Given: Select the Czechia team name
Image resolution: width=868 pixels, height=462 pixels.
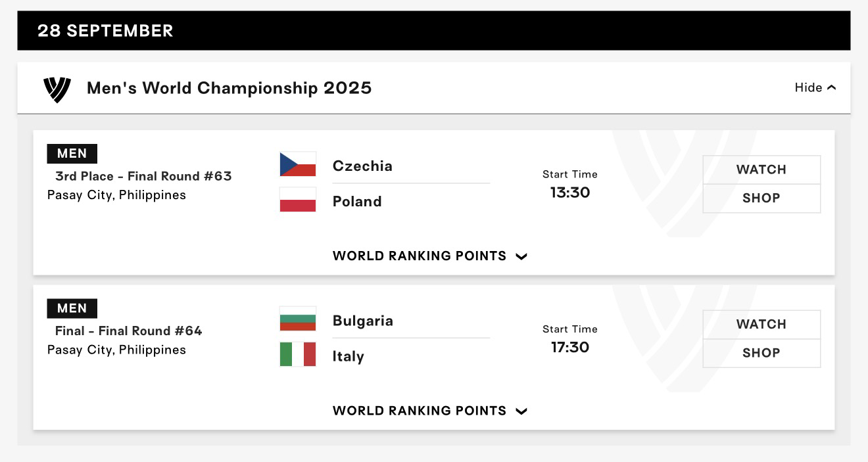Looking at the screenshot, I should [362, 166].
